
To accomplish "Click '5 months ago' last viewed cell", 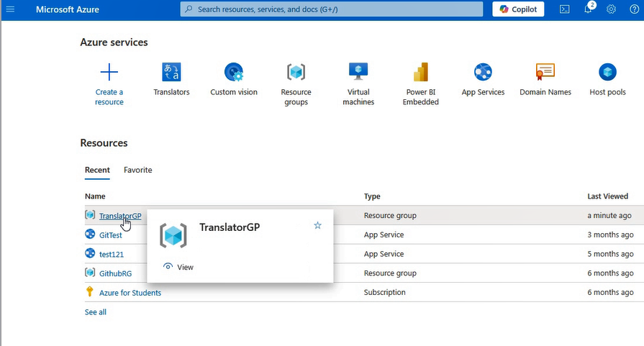I will [610, 254].
